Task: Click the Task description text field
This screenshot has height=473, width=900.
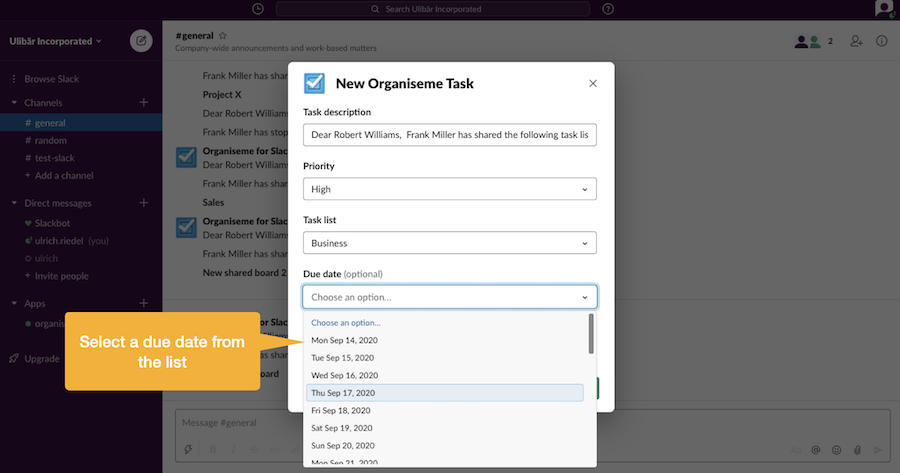Action: (x=449, y=135)
